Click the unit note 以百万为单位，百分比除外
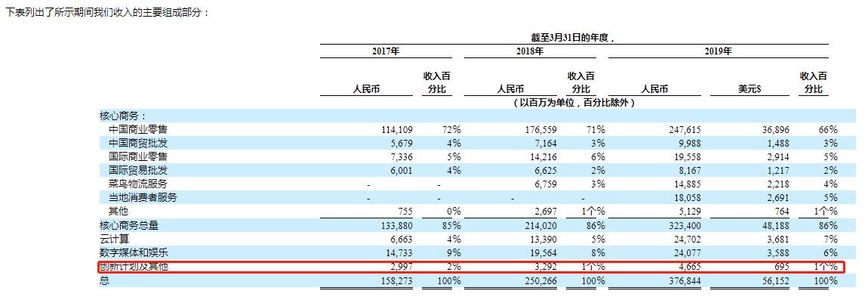The width and height of the screenshot is (868, 297). pyautogui.click(x=574, y=103)
